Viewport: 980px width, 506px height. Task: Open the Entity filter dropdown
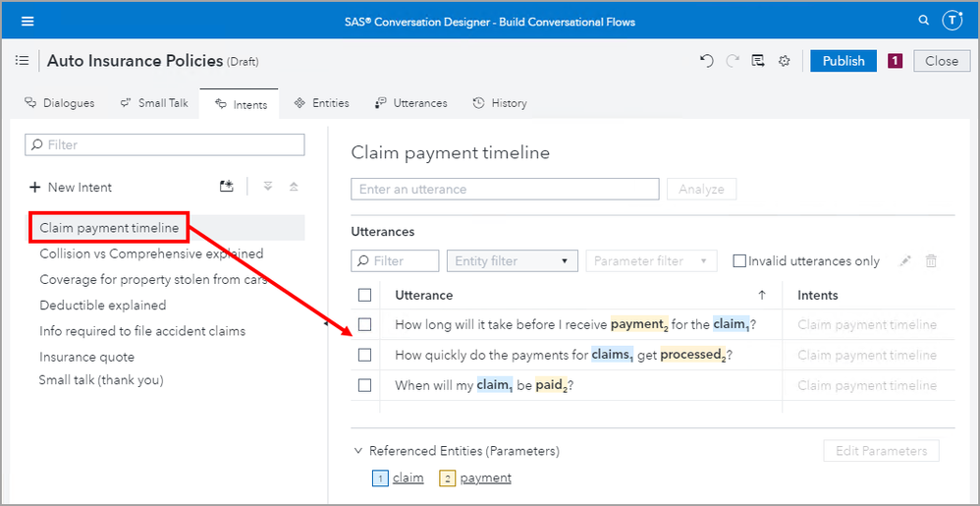pos(512,260)
